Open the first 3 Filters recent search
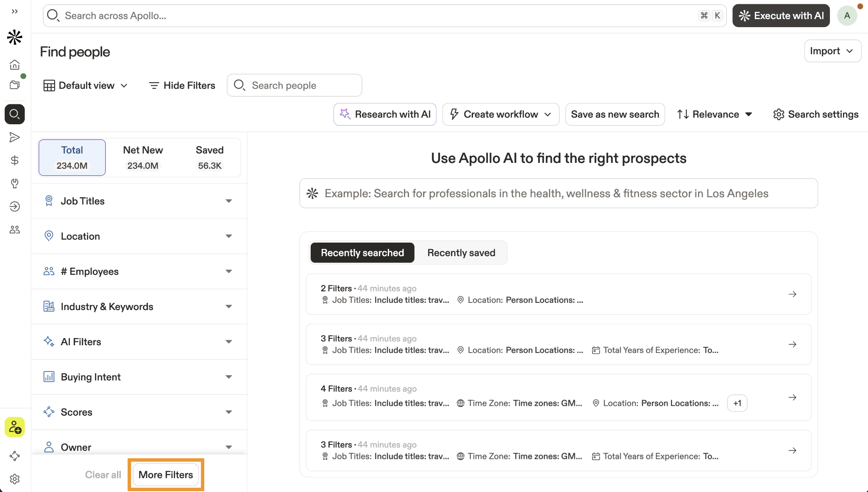 559,344
